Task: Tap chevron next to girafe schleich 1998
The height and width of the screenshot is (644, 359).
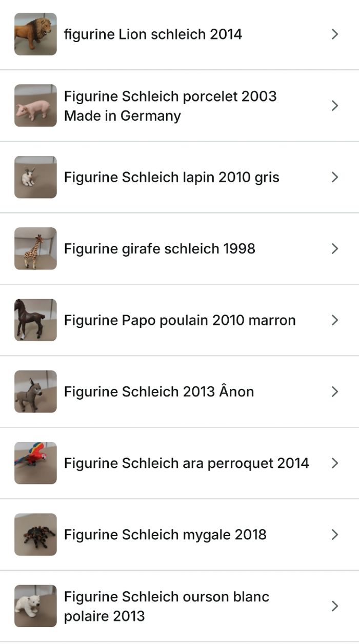Action: [x=335, y=248]
